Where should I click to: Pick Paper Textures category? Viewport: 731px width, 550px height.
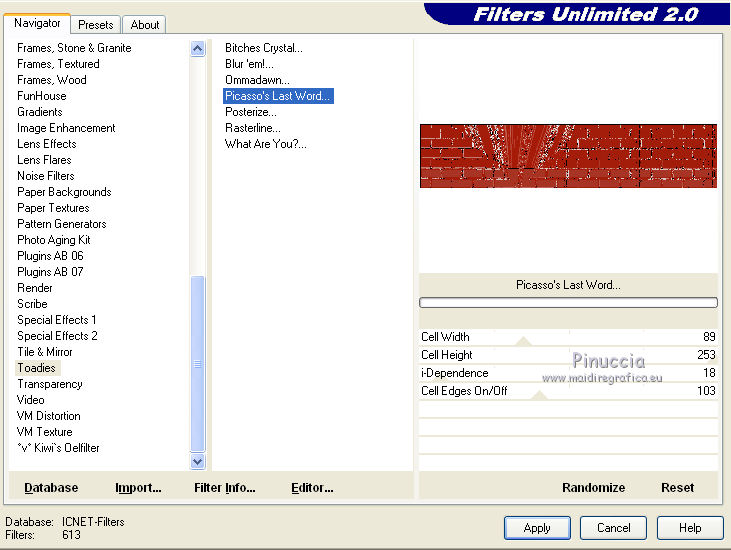(53, 208)
